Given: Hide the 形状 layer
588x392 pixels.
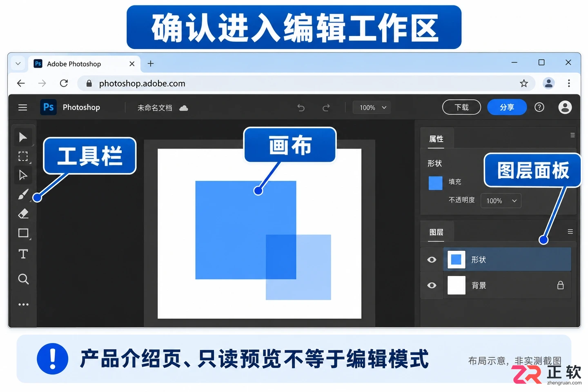Looking at the screenshot, I should pos(432,260).
